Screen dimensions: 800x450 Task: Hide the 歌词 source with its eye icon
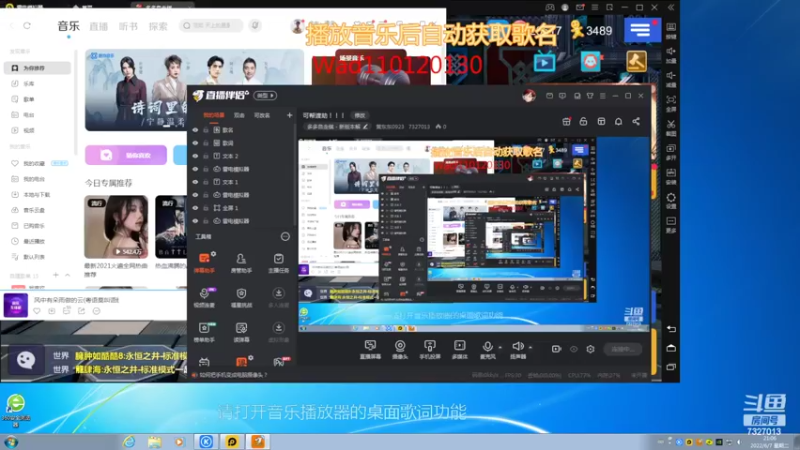195,143
